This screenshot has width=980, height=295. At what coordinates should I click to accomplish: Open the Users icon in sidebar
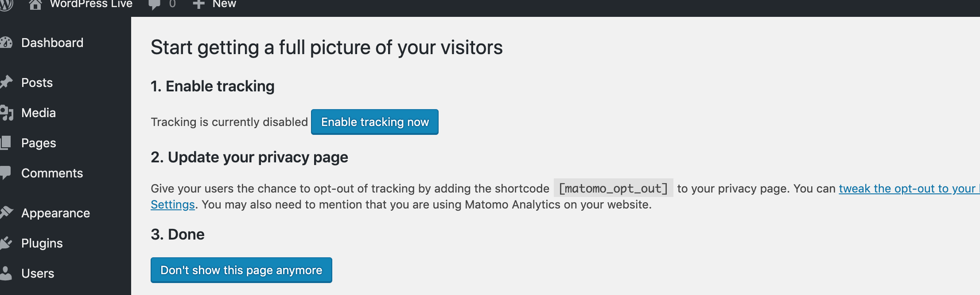pos(6,273)
